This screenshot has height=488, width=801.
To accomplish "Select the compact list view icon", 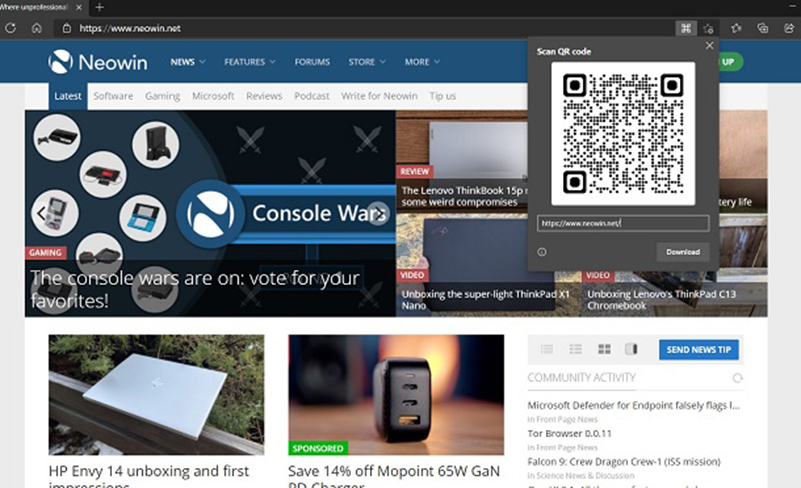I will click(547, 349).
